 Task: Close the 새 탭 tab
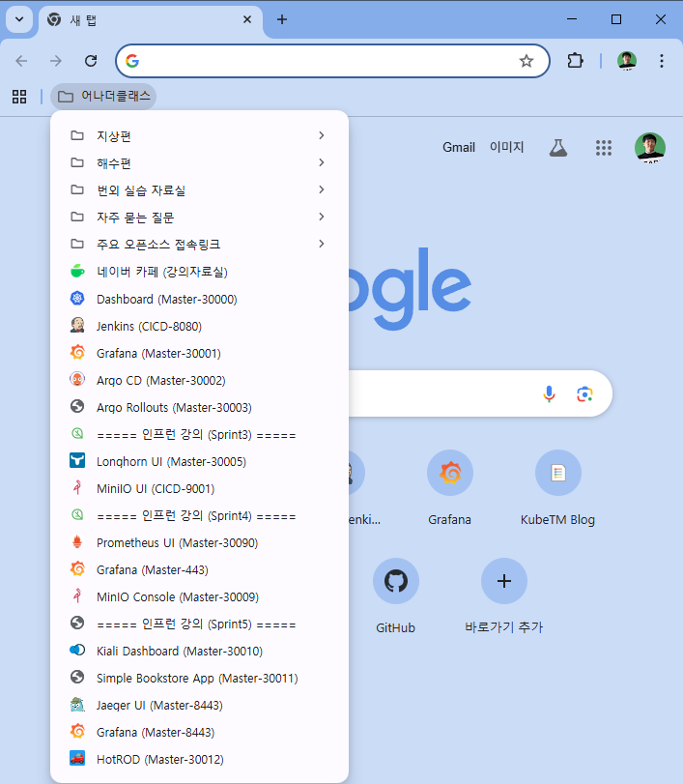click(x=247, y=19)
